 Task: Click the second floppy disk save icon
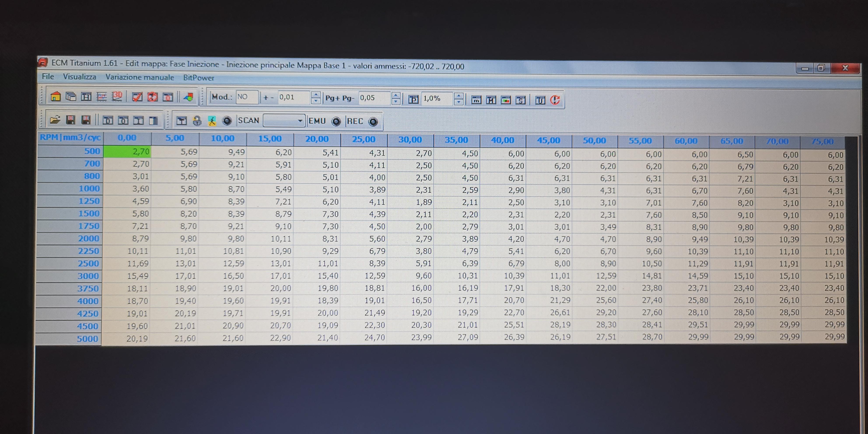86,120
